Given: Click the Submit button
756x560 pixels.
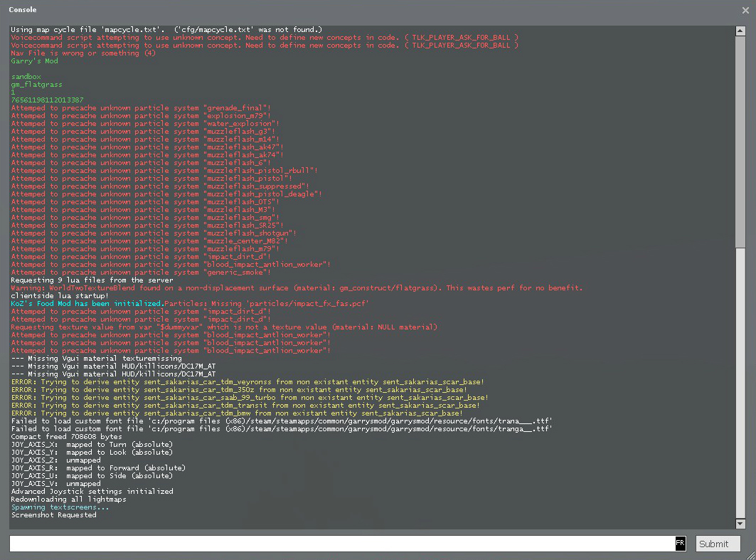Looking at the screenshot, I should [x=718, y=544].
